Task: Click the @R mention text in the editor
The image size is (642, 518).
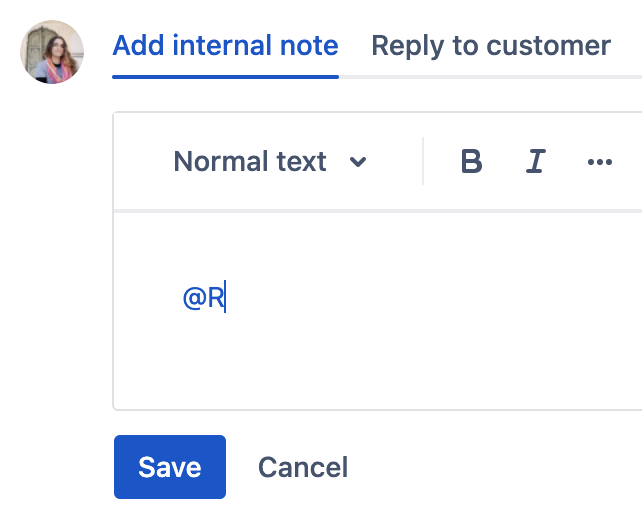Action: pyautogui.click(x=204, y=298)
